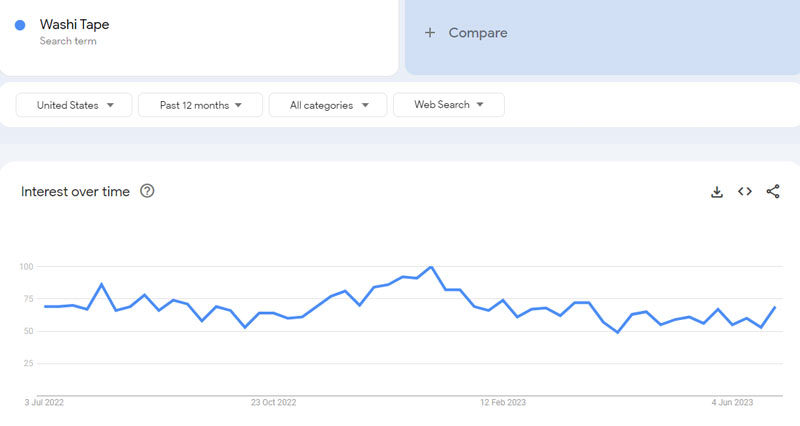800x426 pixels.
Task: Click the share icon on chart
Action: (x=773, y=192)
